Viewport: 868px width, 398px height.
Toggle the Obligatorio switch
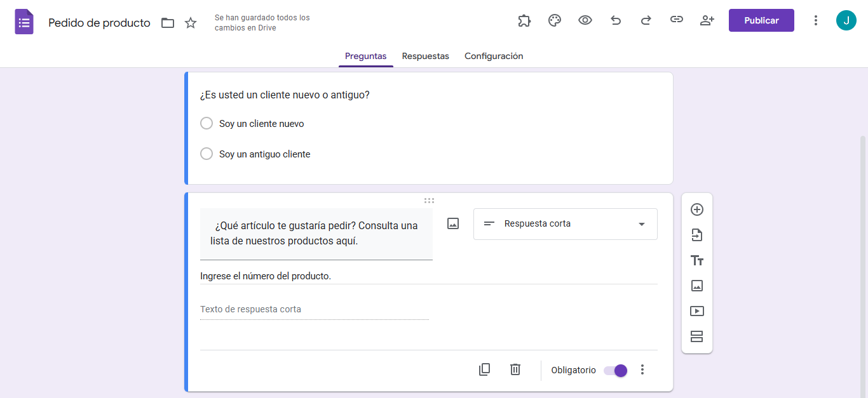[615, 370]
